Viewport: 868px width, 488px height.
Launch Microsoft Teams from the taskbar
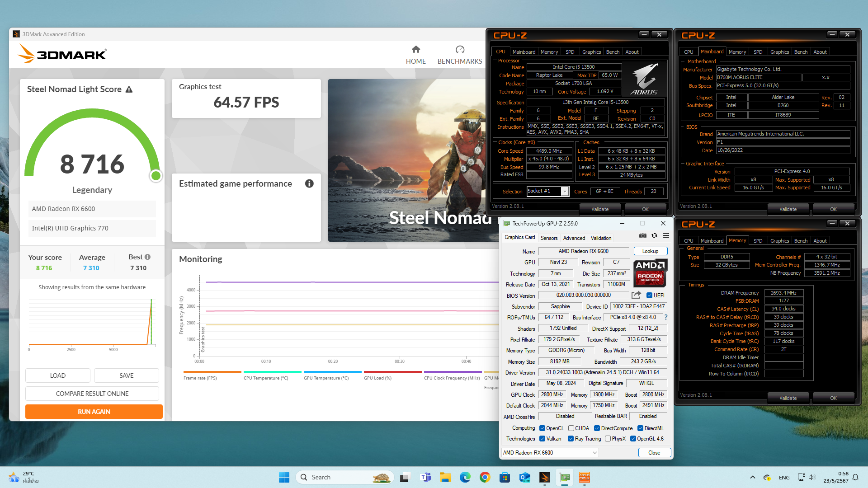tap(425, 477)
